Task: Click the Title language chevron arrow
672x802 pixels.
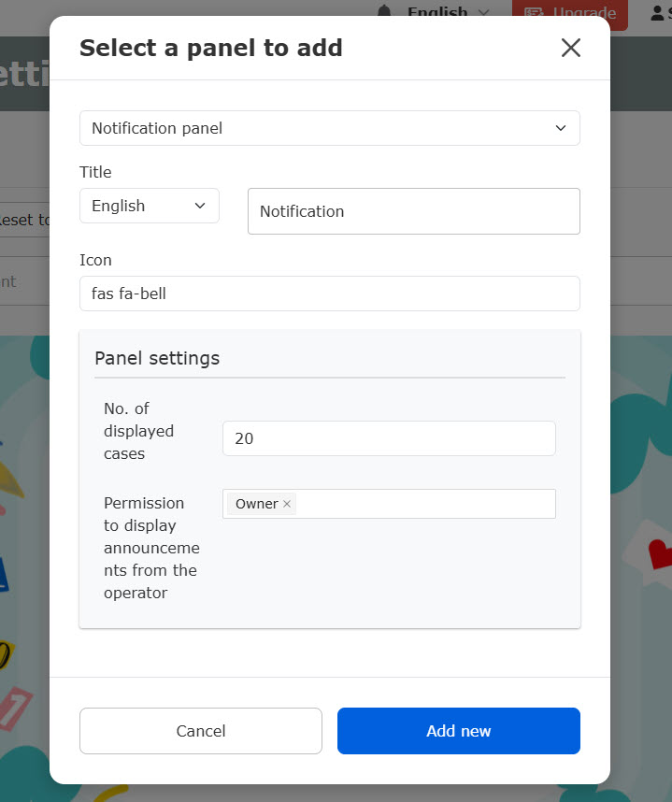Action: coord(200,206)
